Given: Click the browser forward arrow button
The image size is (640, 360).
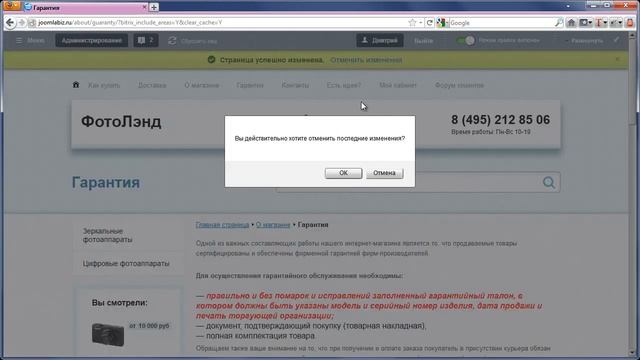Looking at the screenshot, I should pos(22,23).
